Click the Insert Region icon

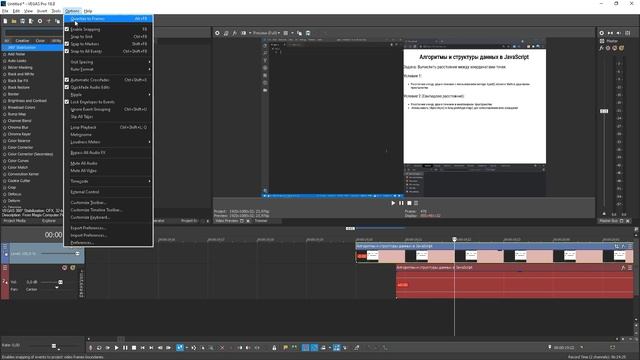[x=294, y=348]
